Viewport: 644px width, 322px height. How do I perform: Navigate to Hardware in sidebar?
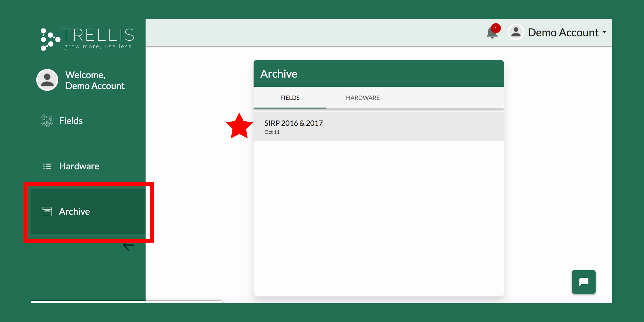pos(79,166)
